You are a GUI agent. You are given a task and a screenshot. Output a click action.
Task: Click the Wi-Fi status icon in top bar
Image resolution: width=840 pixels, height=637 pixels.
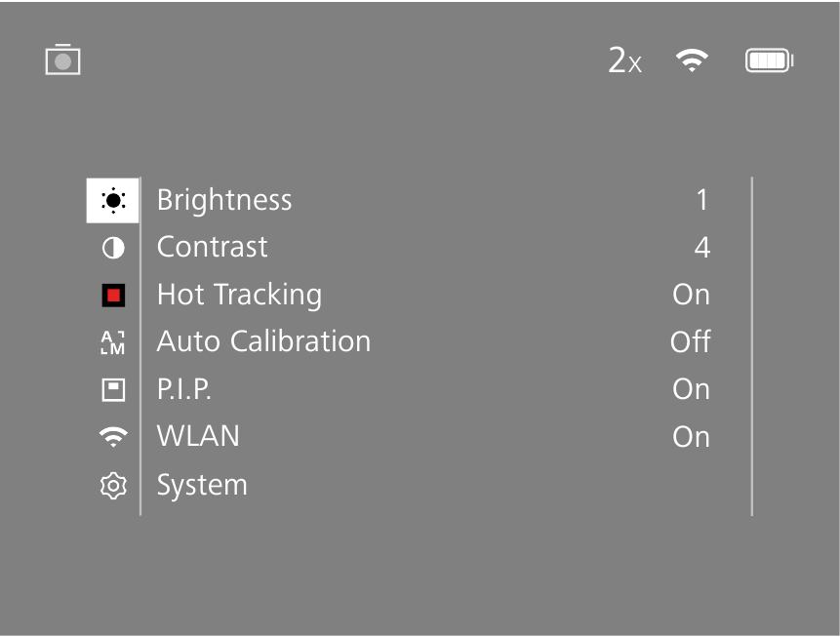pyautogui.click(x=692, y=60)
